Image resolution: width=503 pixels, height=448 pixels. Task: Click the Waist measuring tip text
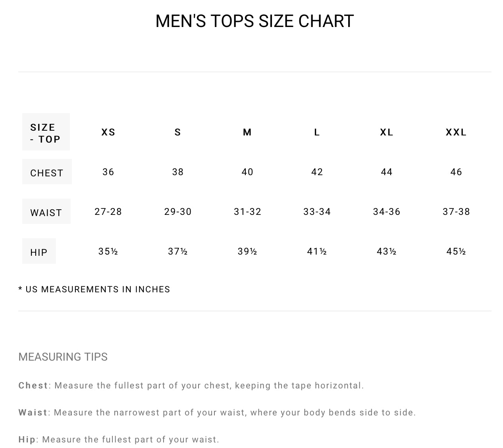(x=217, y=412)
